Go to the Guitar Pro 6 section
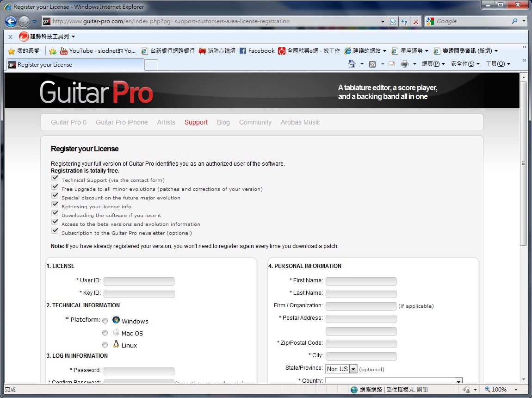This screenshot has height=398, width=532. click(x=68, y=122)
